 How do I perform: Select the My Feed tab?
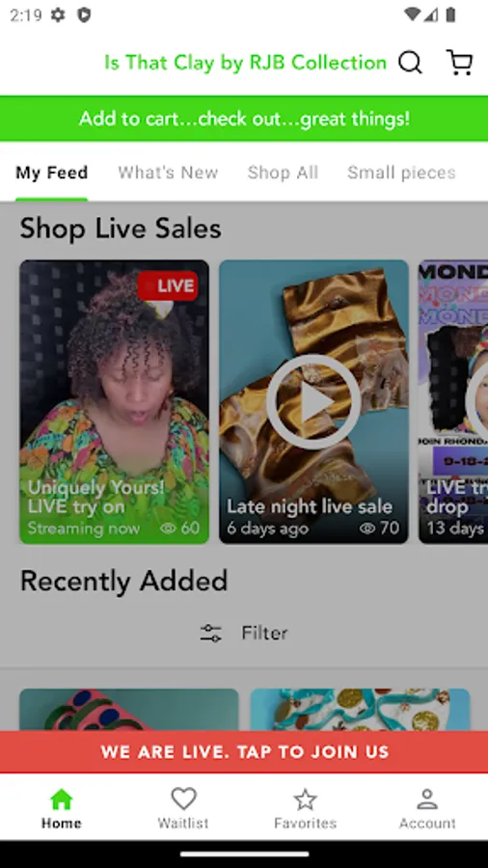tap(51, 173)
